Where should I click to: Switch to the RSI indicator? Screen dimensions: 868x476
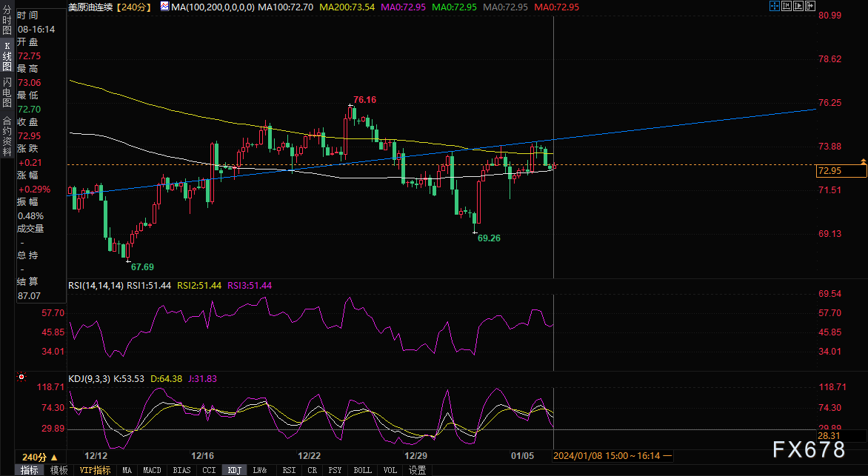tap(289, 470)
